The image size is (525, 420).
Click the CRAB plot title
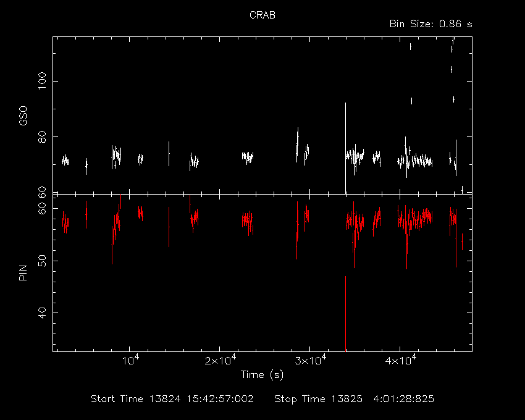(262, 15)
